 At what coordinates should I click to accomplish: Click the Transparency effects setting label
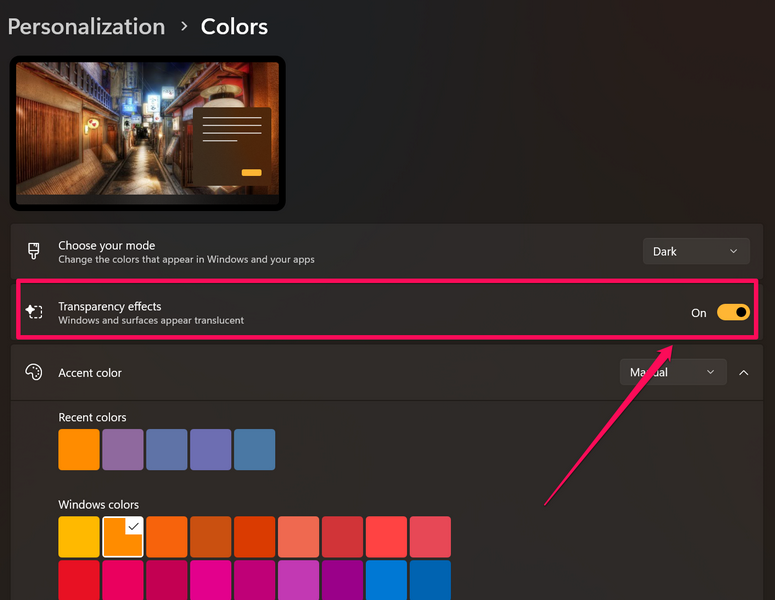click(x=110, y=306)
